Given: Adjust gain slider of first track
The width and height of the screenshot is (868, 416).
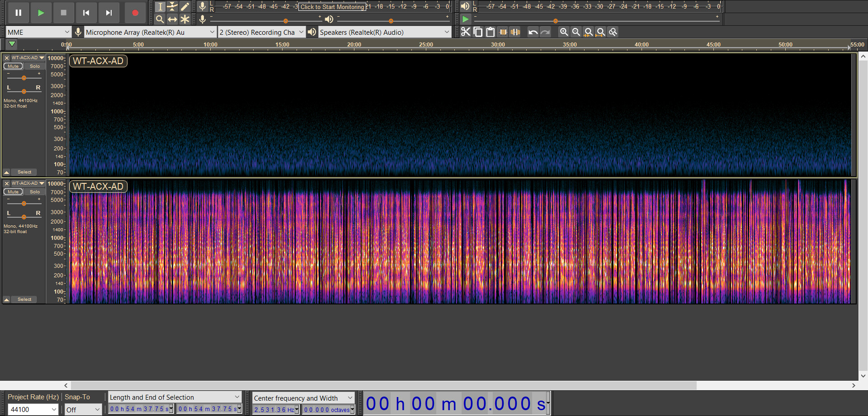Looking at the screenshot, I should (x=24, y=78).
